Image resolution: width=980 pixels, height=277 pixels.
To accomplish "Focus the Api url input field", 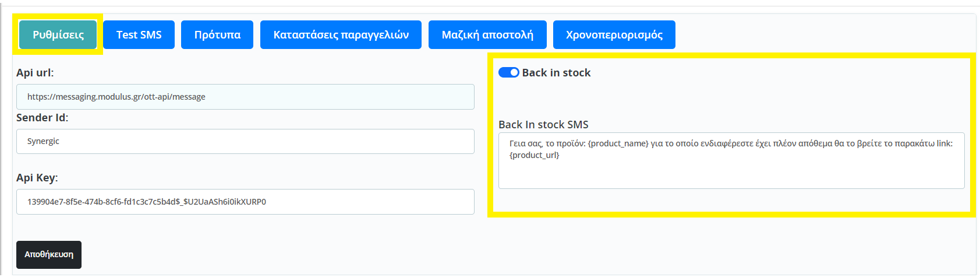I will coord(245,97).
